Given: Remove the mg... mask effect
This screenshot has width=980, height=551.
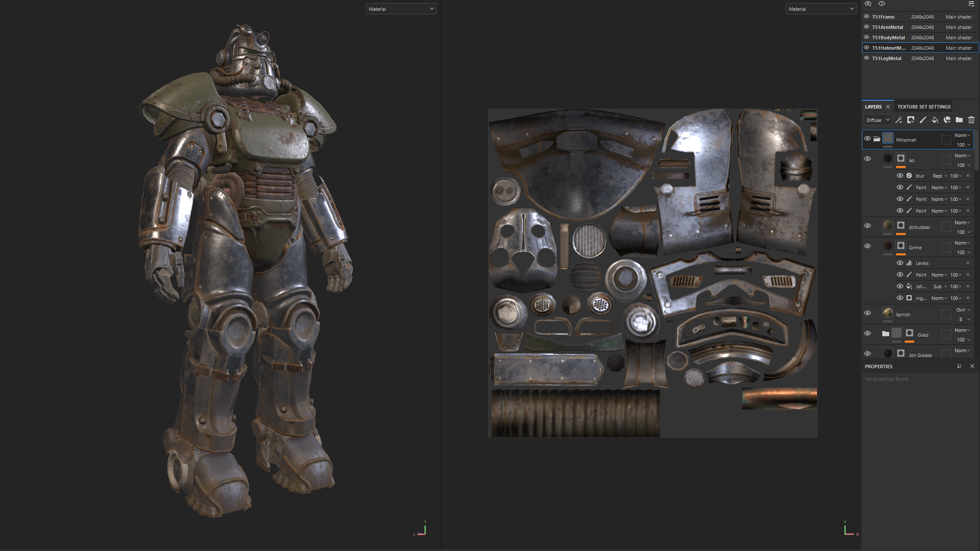Looking at the screenshot, I should point(968,298).
